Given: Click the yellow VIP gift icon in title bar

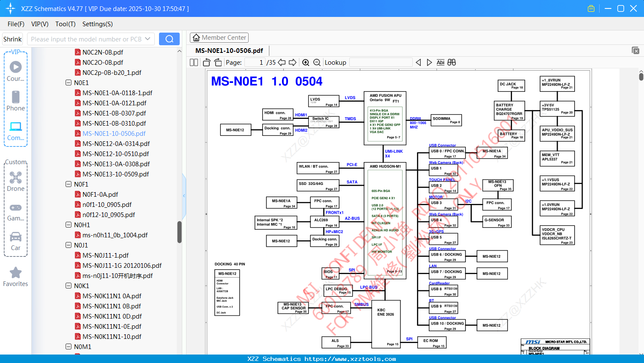Looking at the screenshot, I should click(x=591, y=8).
